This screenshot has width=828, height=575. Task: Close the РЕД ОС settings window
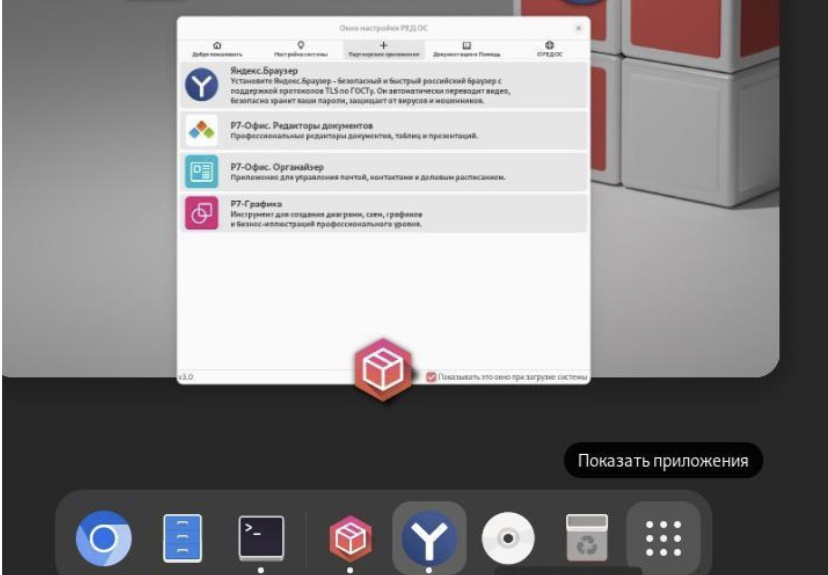[578, 28]
